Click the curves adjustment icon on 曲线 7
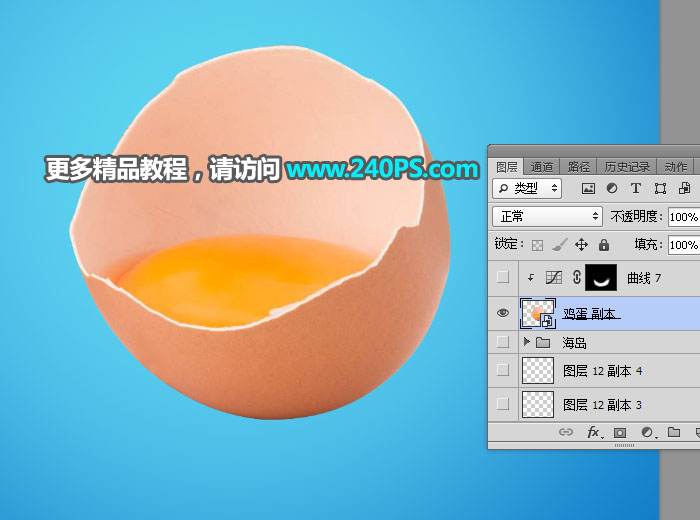This screenshot has height=520, width=700. tap(554, 278)
